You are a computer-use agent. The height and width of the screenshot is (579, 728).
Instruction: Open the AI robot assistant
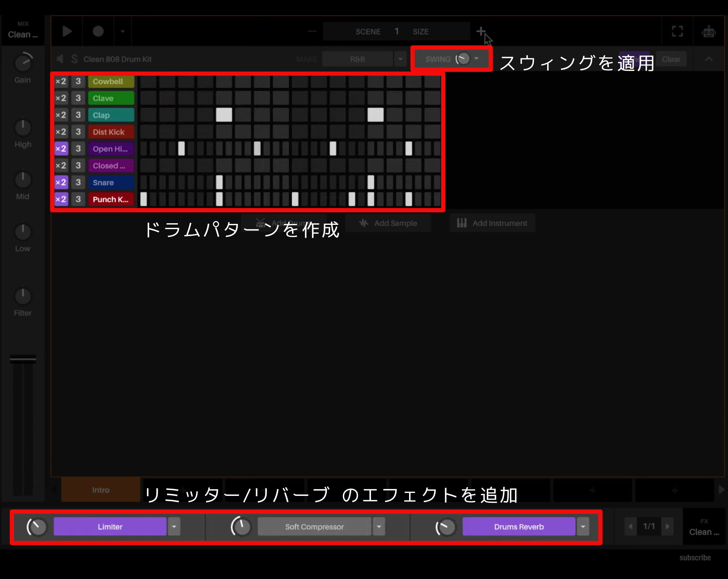(709, 31)
